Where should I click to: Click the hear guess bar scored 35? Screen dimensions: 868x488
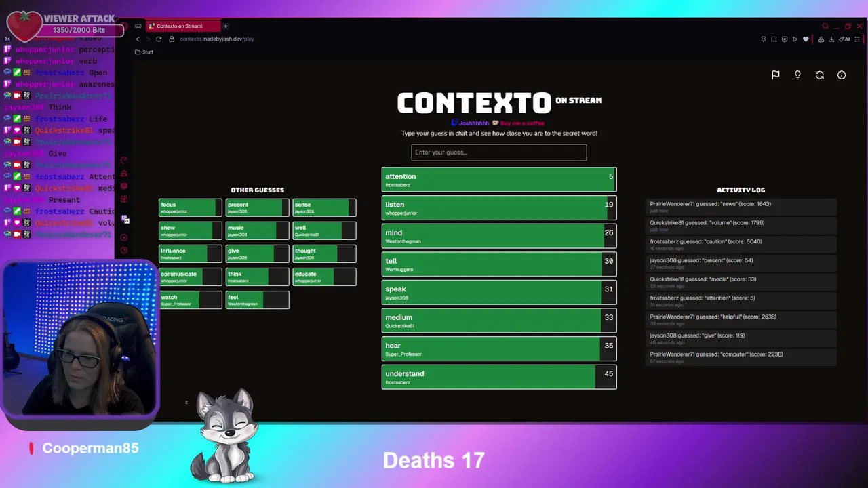tap(499, 349)
